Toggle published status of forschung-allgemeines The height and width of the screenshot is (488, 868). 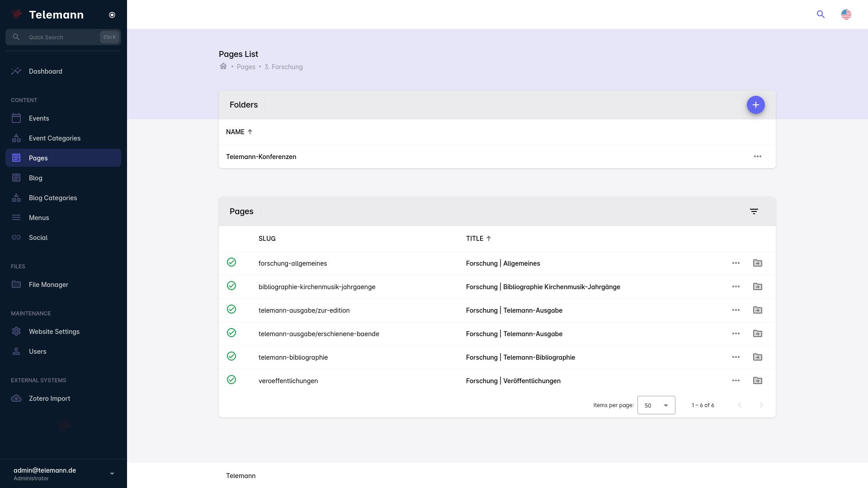pos(231,262)
